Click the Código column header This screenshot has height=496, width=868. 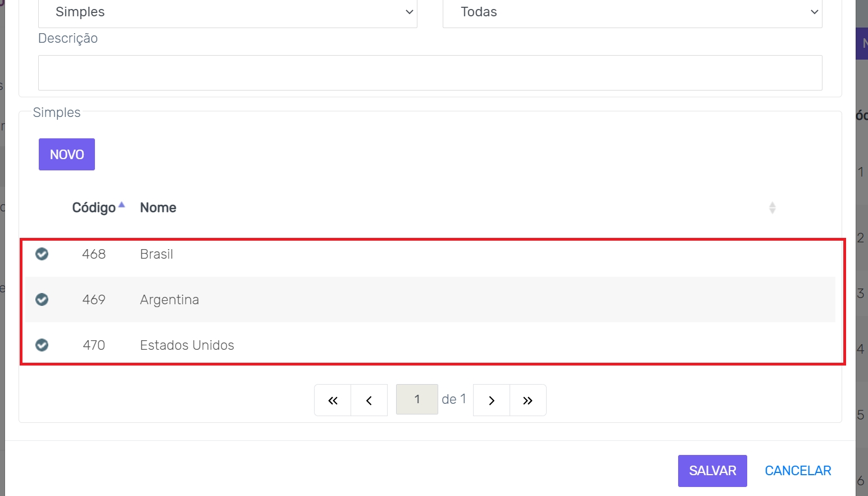coord(94,208)
